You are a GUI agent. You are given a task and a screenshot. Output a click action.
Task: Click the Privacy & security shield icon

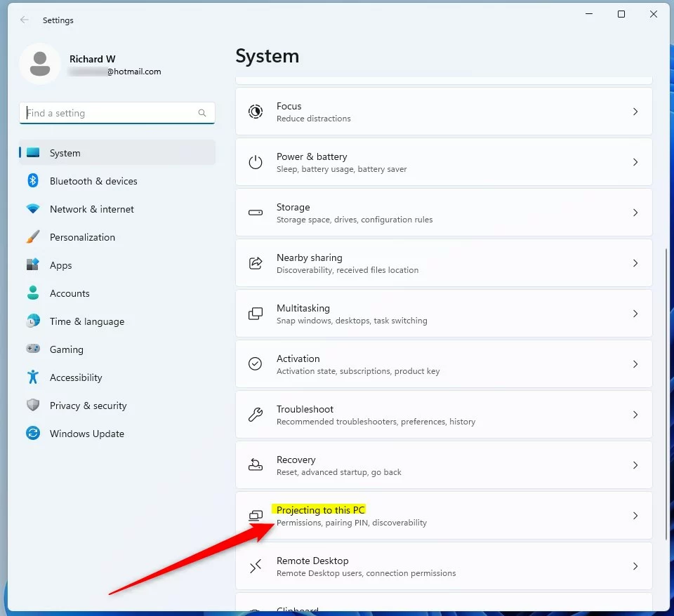coord(33,406)
